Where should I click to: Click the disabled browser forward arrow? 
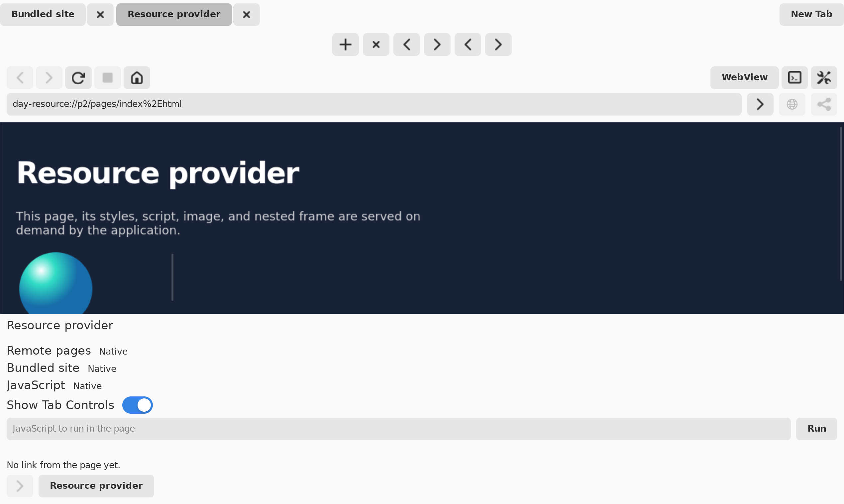[x=49, y=78]
